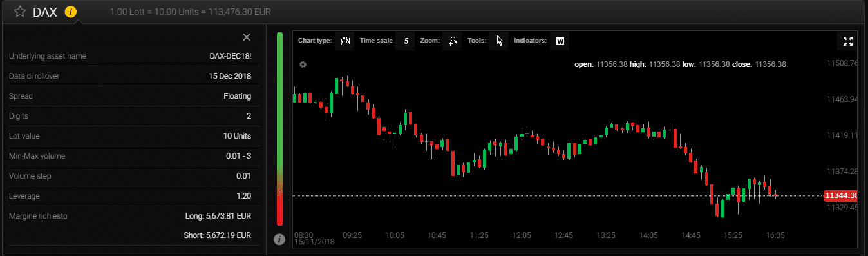This screenshot has width=868, height=256.
Task: Change the time scale value 5
Action: tap(406, 41)
